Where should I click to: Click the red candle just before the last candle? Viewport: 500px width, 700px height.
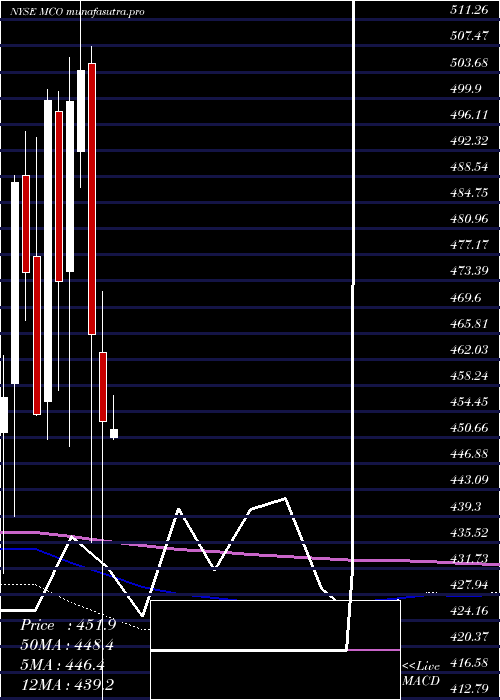point(103,387)
